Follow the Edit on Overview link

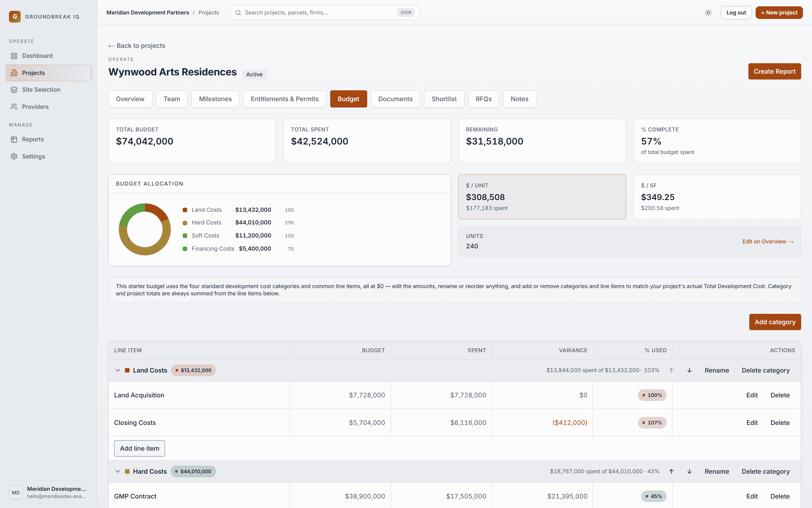coord(768,242)
